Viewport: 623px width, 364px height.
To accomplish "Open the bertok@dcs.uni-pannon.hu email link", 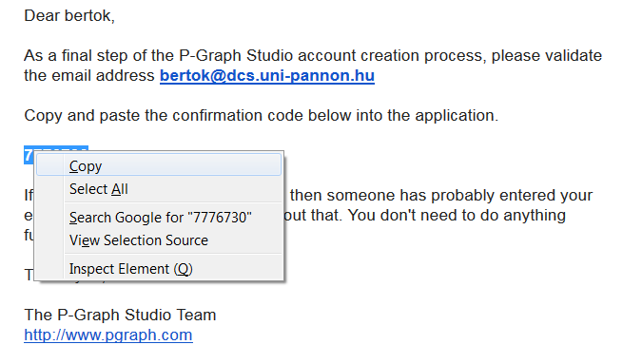I will [x=267, y=75].
